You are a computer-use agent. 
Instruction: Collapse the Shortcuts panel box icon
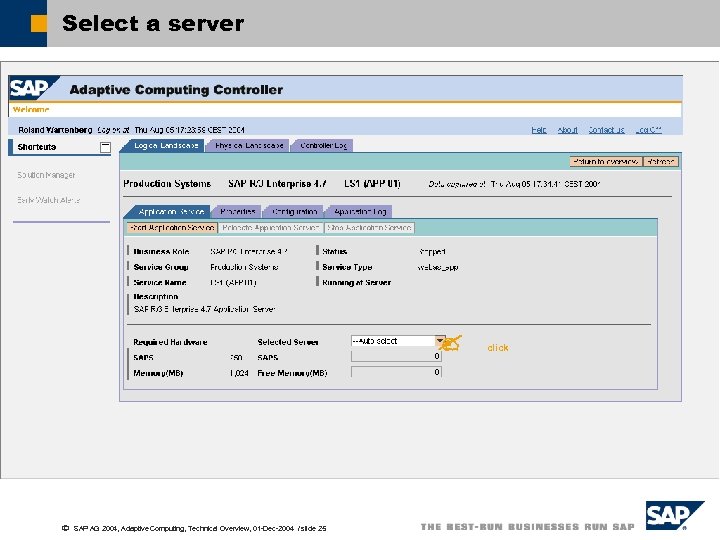[x=105, y=147]
